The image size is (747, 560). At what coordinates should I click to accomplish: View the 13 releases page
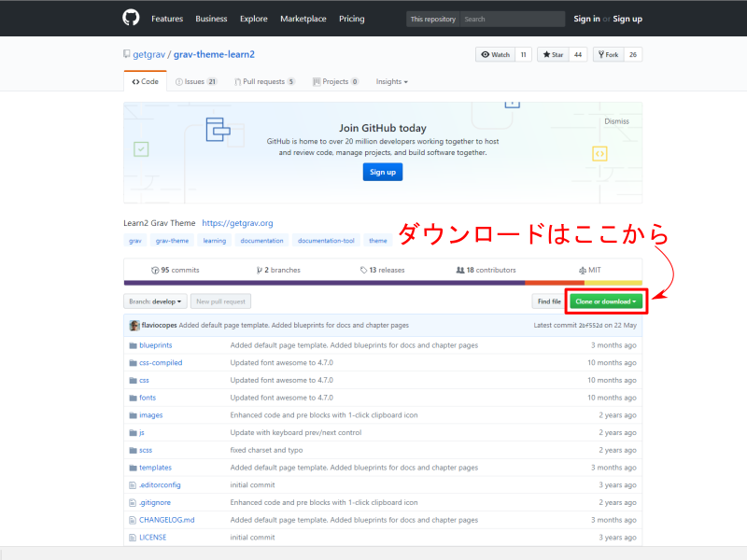pos(383,270)
